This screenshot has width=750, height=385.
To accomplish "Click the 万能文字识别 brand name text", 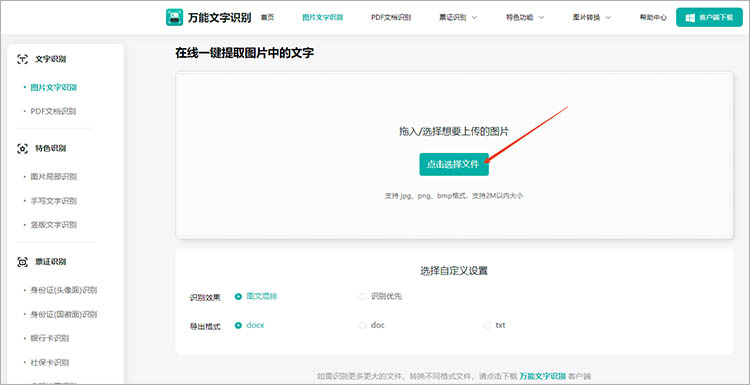I will [x=220, y=18].
